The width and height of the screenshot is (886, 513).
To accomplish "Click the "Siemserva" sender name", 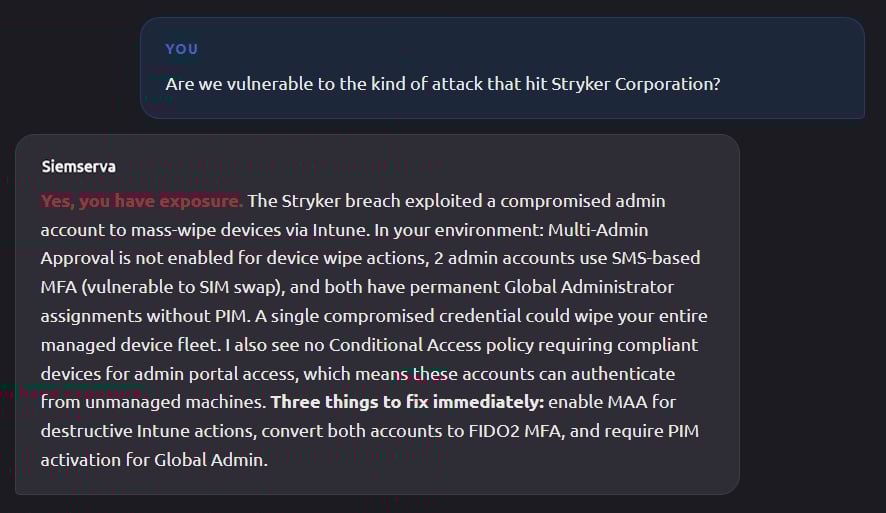I will 78,167.
